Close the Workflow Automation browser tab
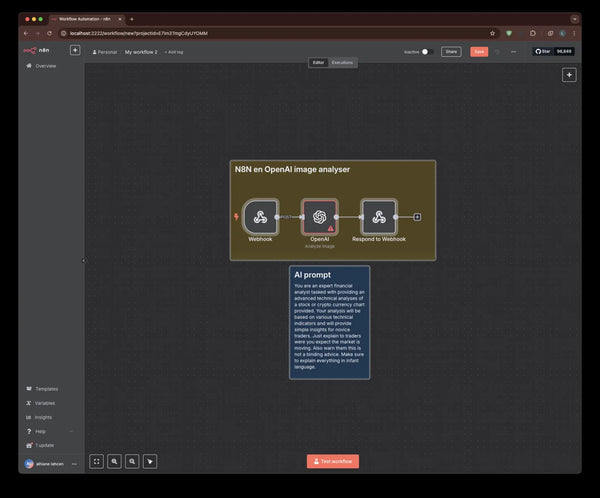Image resolution: width=600 pixels, height=498 pixels. point(120,19)
